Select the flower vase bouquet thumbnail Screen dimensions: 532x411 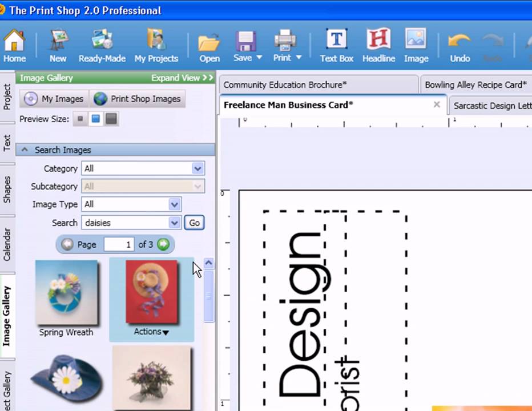click(x=152, y=377)
